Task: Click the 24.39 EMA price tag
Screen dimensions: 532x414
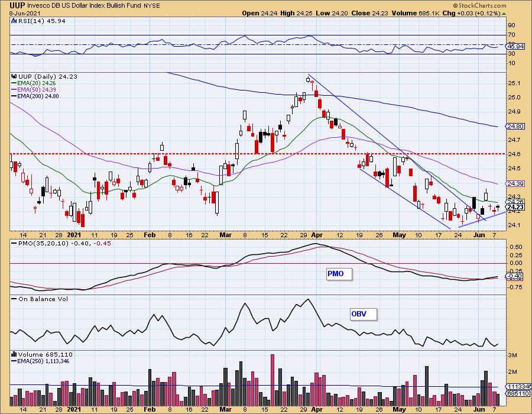Action: pyautogui.click(x=515, y=183)
